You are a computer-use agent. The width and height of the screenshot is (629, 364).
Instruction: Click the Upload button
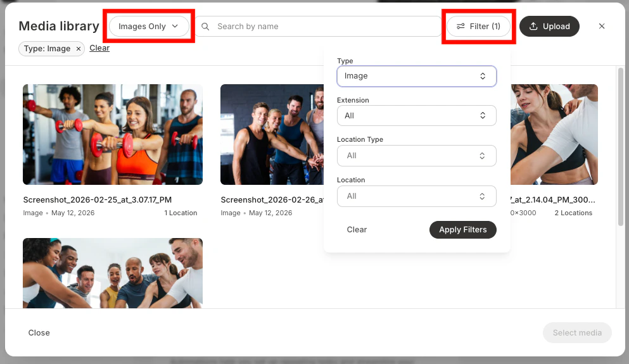click(x=549, y=27)
